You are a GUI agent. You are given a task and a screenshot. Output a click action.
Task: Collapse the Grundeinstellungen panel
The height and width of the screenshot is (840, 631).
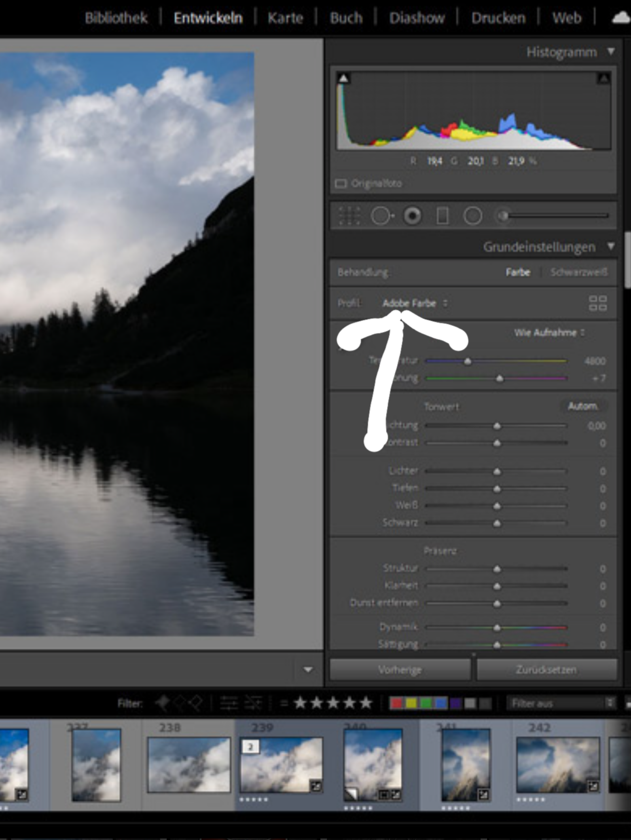pyautogui.click(x=611, y=246)
